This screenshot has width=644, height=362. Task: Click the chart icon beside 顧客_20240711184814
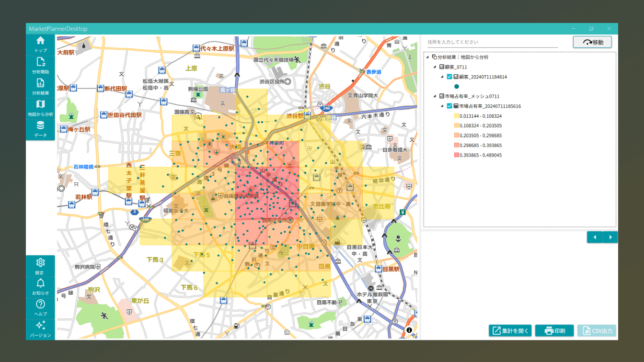point(456,77)
